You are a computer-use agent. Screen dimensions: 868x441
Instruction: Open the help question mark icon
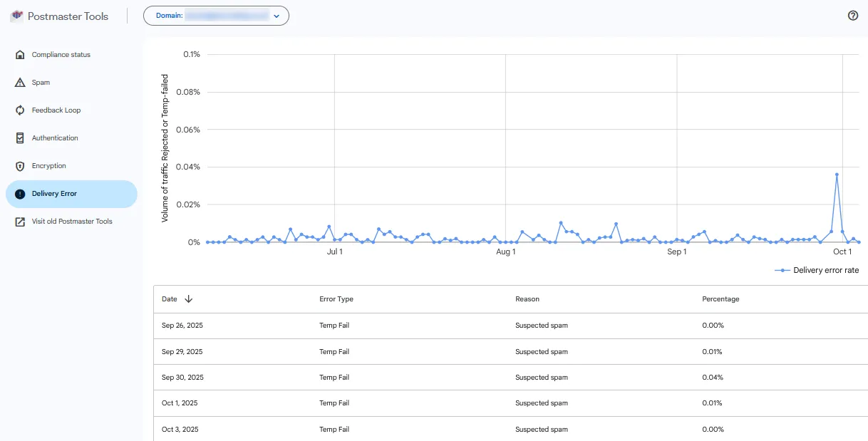(853, 16)
